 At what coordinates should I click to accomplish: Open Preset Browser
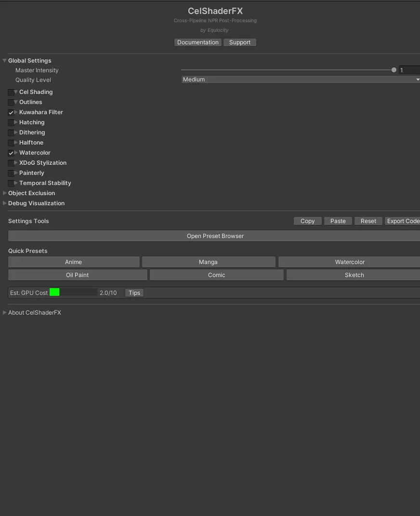pos(214,236)
